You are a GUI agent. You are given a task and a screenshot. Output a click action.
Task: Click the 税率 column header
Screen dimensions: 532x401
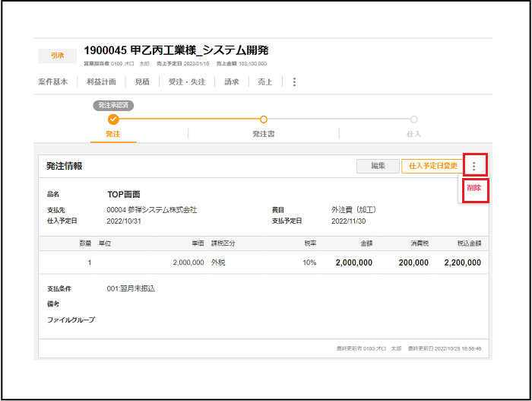coord(310,243)
